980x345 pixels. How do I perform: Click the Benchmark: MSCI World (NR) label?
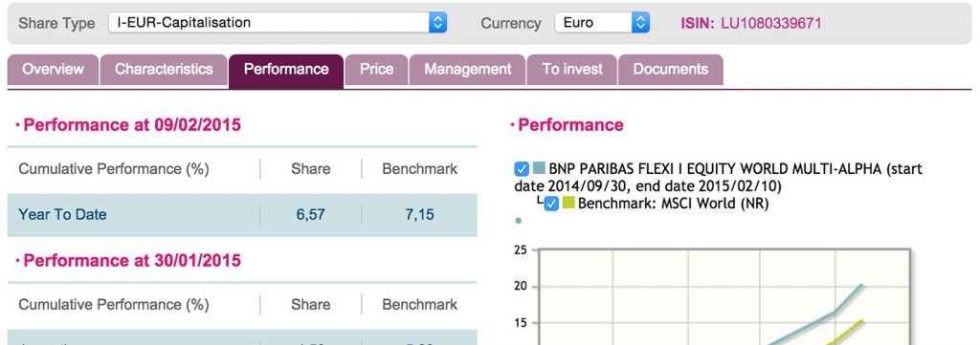[x=673, y=204]
